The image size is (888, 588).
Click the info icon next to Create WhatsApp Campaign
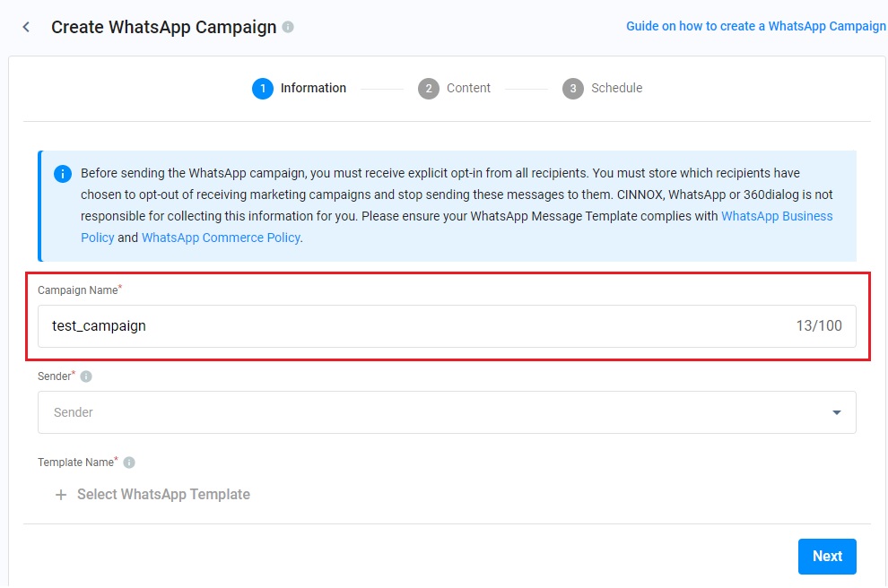287,26
